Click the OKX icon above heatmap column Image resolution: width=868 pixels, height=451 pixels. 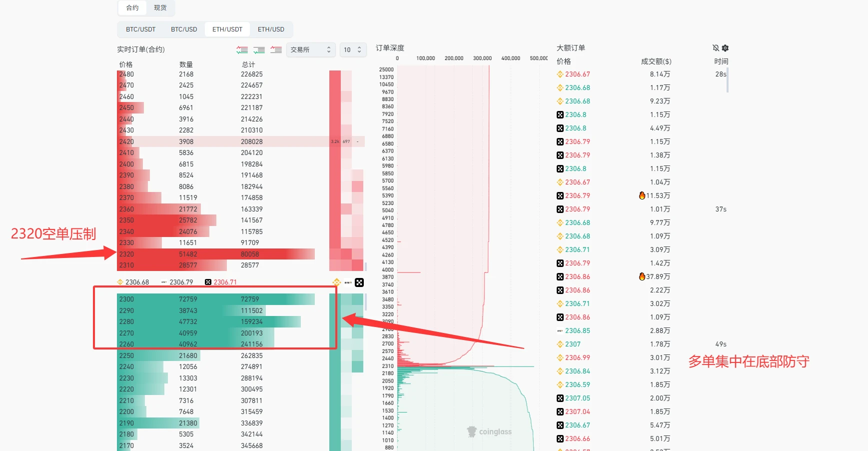tap(359, 282)
